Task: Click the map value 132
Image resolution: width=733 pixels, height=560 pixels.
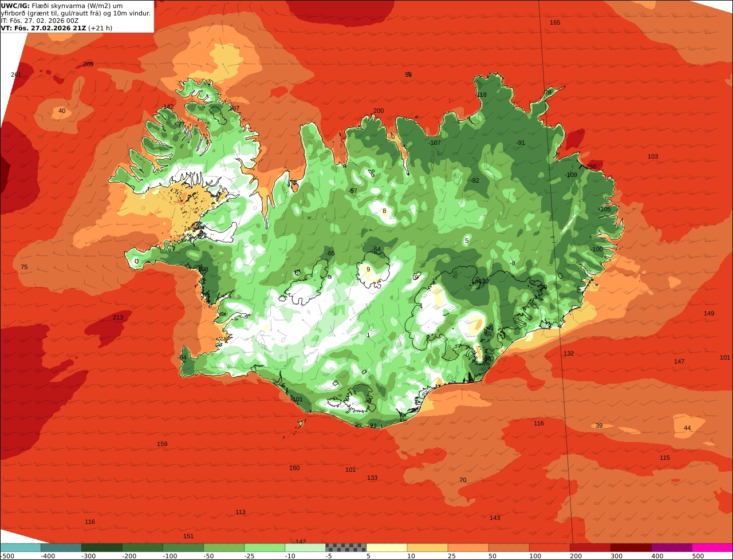Action: (x=569, y=354)
